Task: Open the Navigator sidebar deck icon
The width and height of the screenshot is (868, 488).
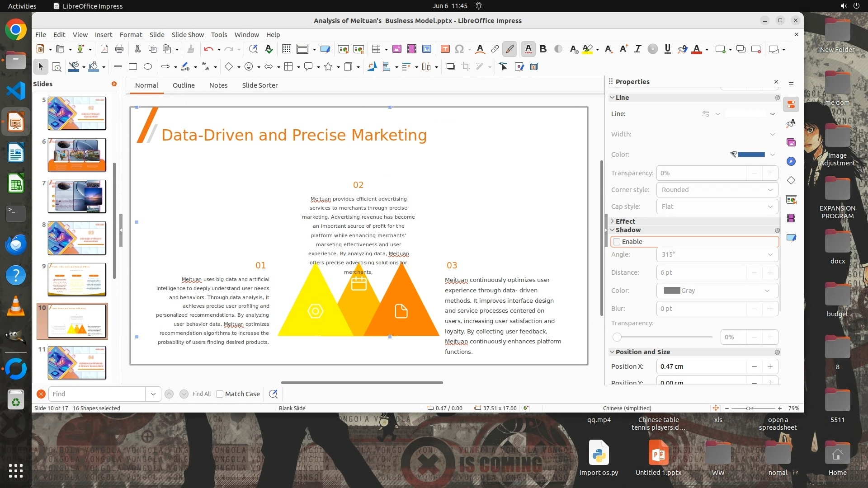Action: pos(791,161)
